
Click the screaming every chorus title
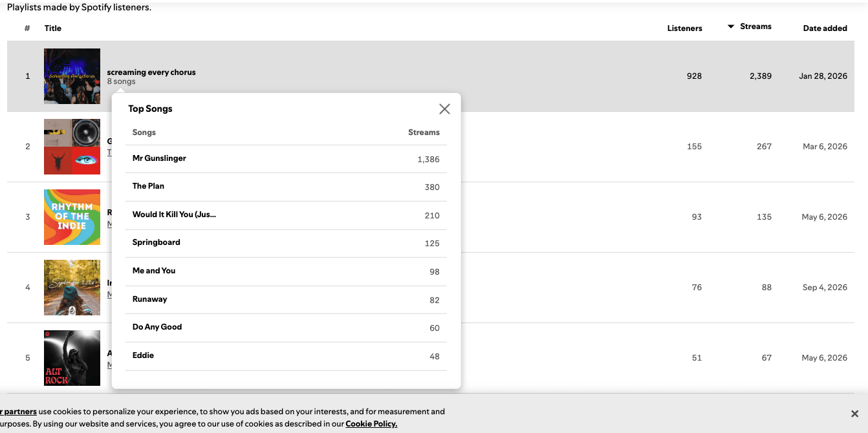coord(151,72)
